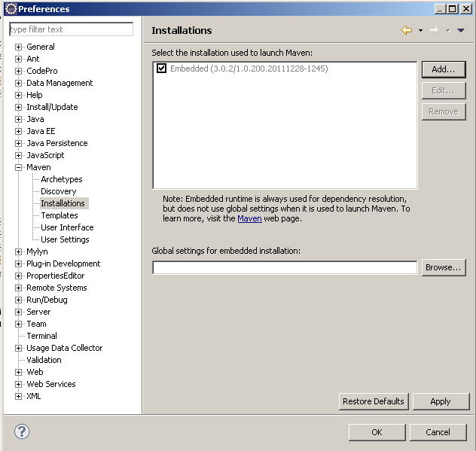The width and height of the screenshot is (476, 451).
Task: Select the Java EE preference label
Action: point(41,131)
